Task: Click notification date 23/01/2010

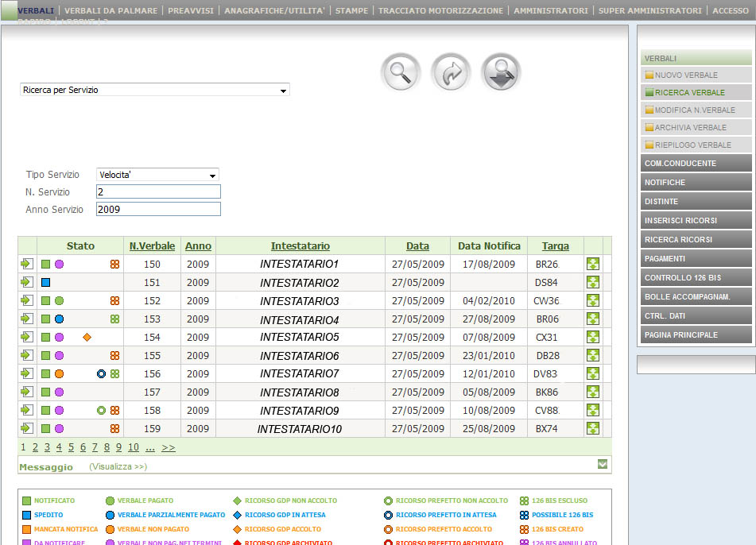Action: tap(489, 356)
